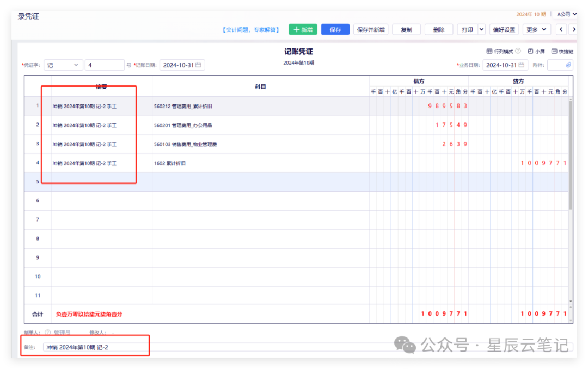Click the 删除 button
This screenshot has width=588, height=369.
pos(439,29)
